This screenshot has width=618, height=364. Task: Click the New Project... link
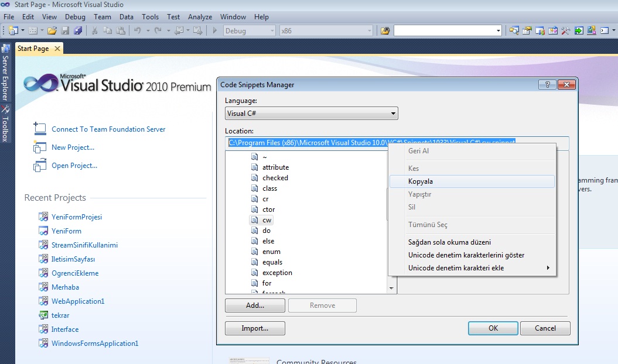pos(73,147)
